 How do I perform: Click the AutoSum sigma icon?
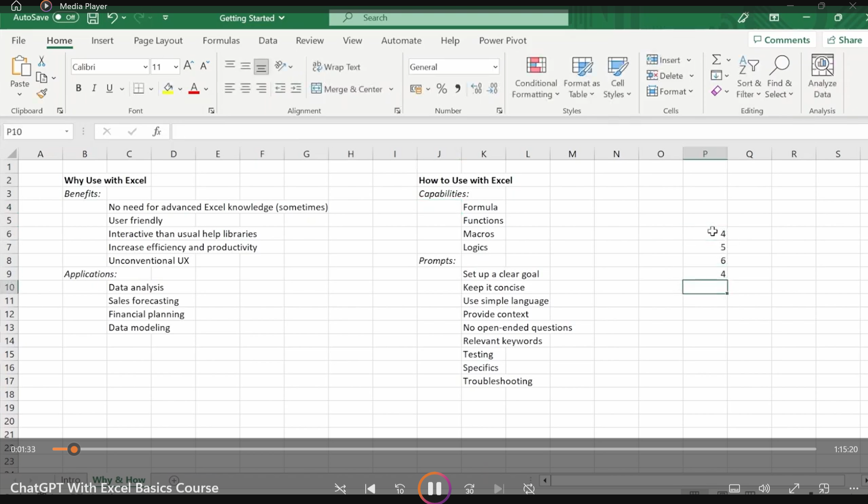pyautogui.click(x=716, y=60)
